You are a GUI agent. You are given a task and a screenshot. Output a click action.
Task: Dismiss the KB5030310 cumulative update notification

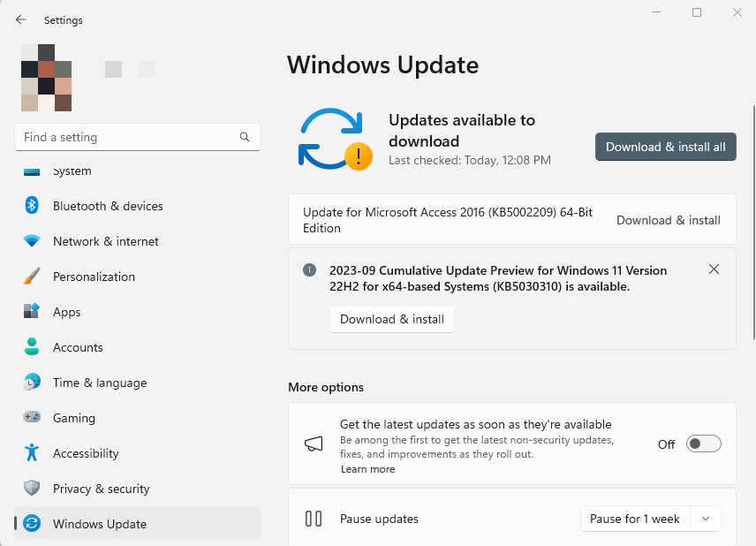point(714,269)
